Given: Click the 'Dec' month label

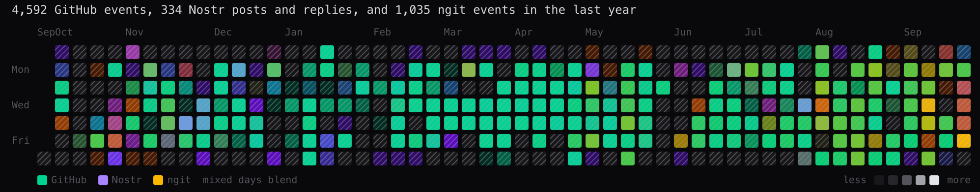Looking at the screenshot, I should 223,32.
